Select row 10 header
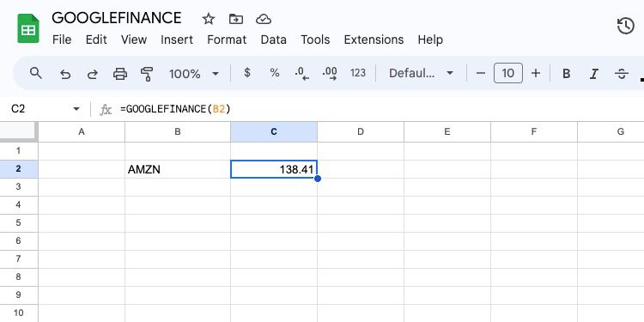The image size is (644, 322). [19, 313]
